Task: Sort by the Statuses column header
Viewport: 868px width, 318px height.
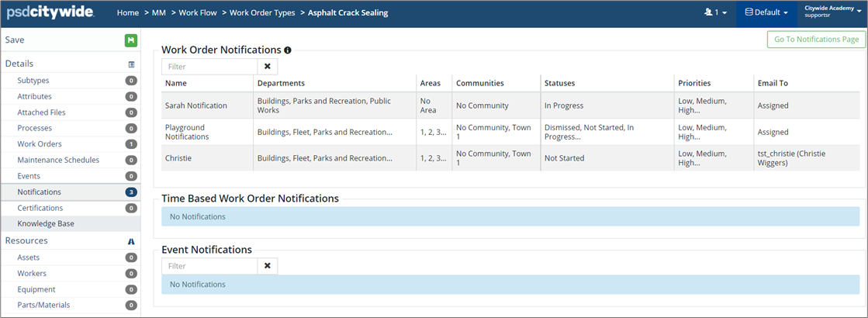Action: [x=559, y=83]
